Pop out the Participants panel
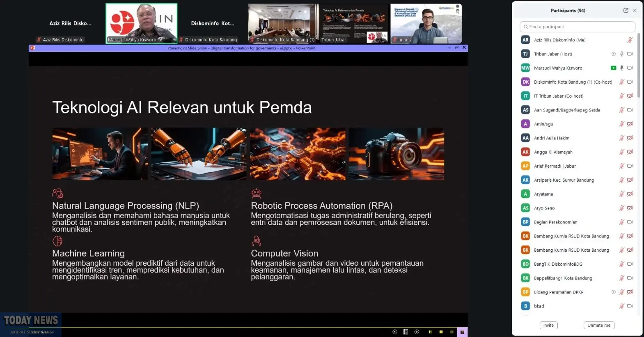644x337 pixels. tap(626, 11)
